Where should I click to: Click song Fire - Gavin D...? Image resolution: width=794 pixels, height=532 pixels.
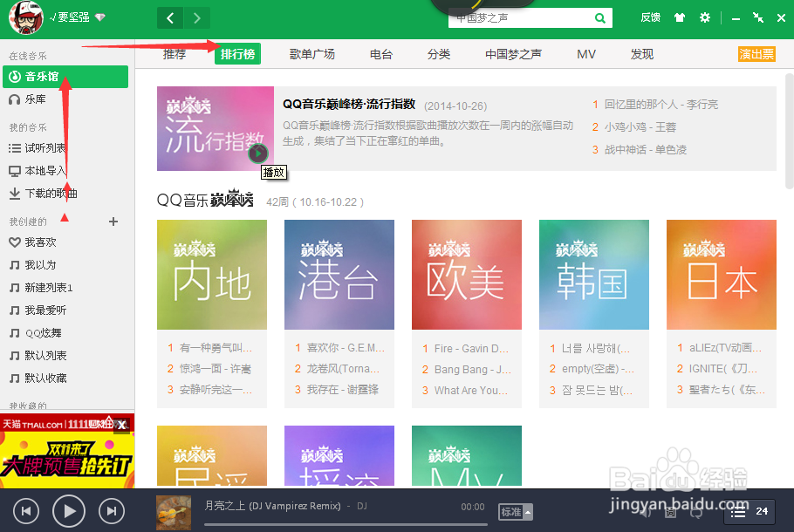pyautogui.click(x=471, y=348)
